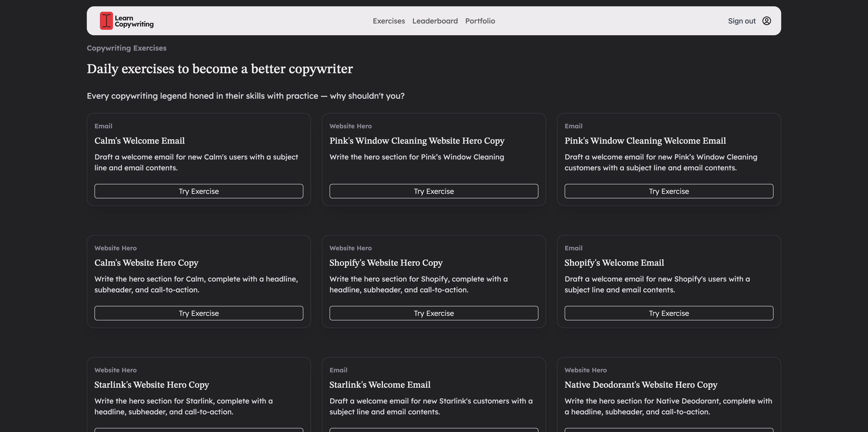Click the Copywriting Exercises breadcrumb label
Image resolution: width=868 pixels, height=432 pixels.
click(x=126, y=48)
